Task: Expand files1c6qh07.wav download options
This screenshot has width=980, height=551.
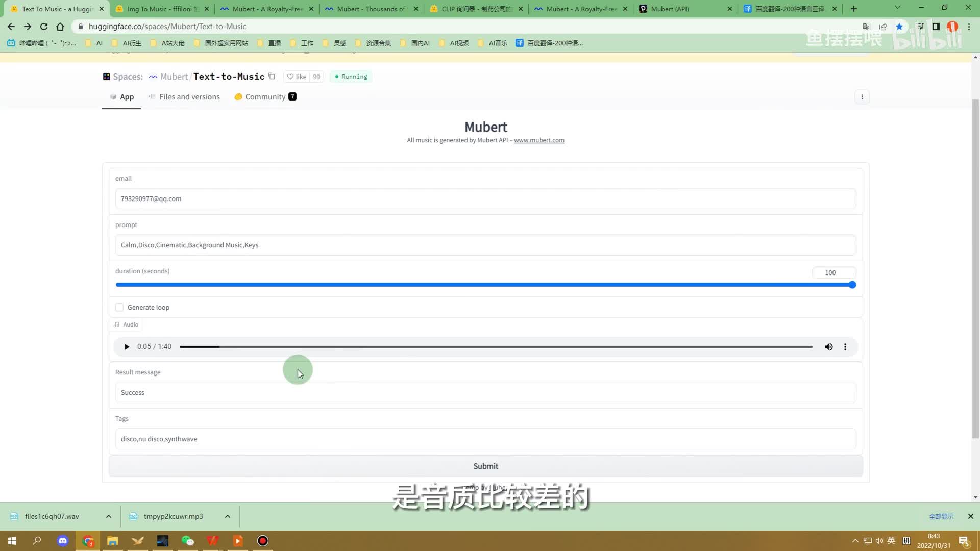Action: click(x=109, y=516)
